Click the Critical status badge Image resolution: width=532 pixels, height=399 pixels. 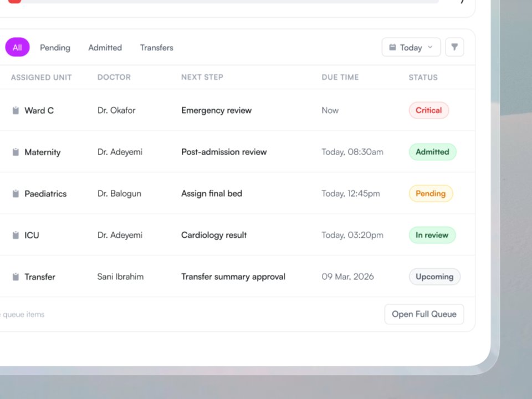[x=428, y=110]
